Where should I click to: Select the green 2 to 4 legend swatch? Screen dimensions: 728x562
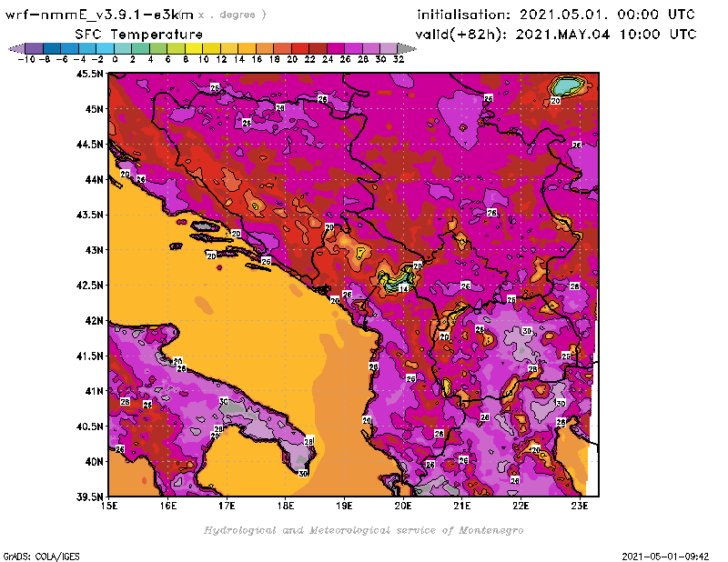click(x=141, y=48)
